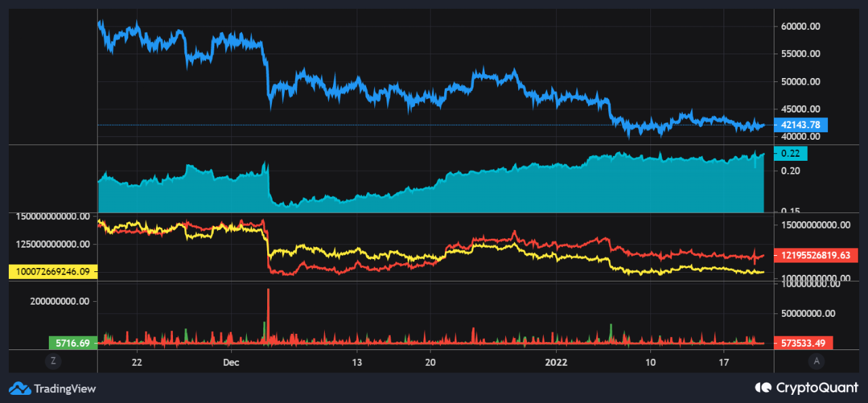Click the 20 date label on the axis
Image resolution: width=868 pixels, height=403 pixels.
point(430,362)
